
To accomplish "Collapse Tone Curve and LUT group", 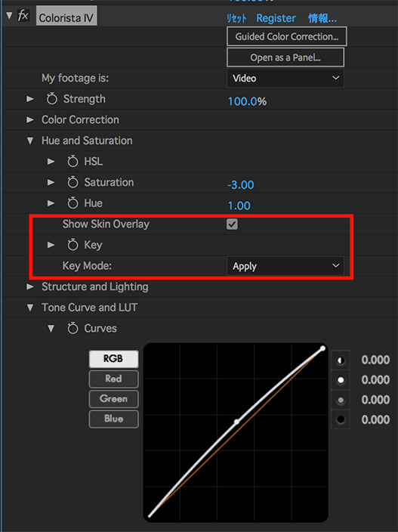I will (x=30, y=308).
